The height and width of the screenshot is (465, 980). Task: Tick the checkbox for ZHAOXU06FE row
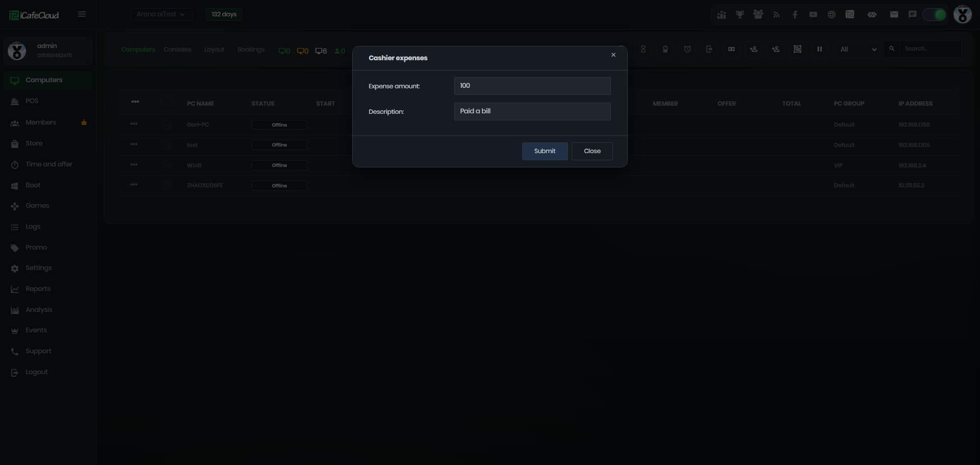[x=166, y=185]
